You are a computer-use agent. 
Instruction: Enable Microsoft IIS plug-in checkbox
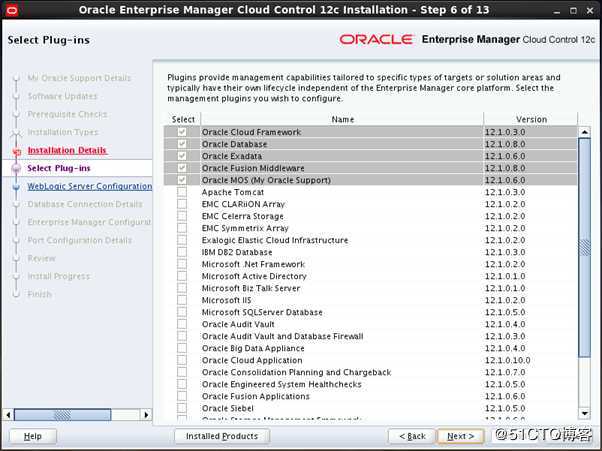182,300
